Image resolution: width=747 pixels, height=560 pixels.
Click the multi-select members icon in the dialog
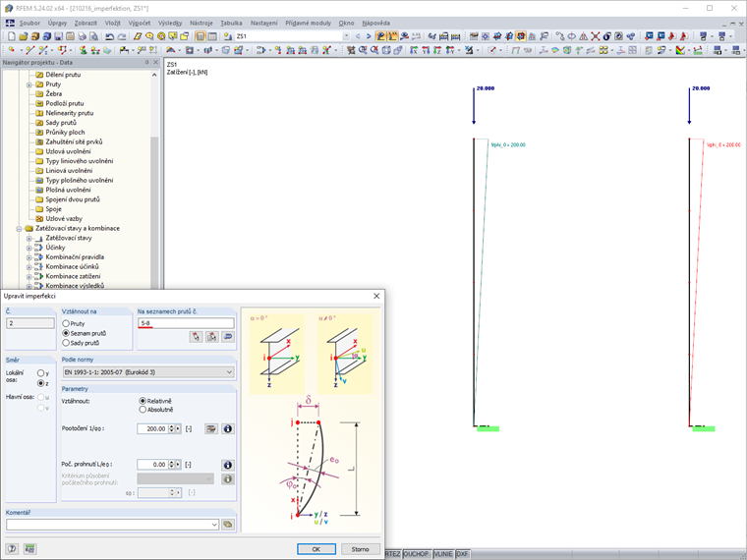212,337
